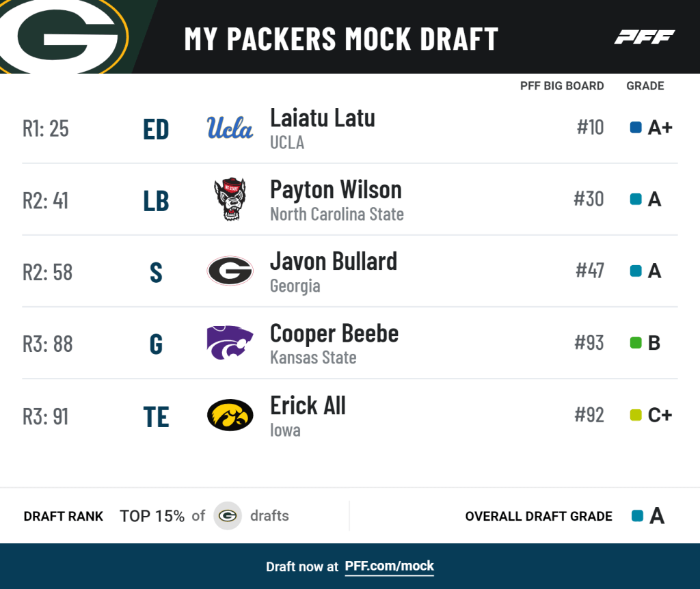Viewport: 700px width, 589px height.
Task: Click the small Packers logo beside Draft Rank
Action: 228,516
